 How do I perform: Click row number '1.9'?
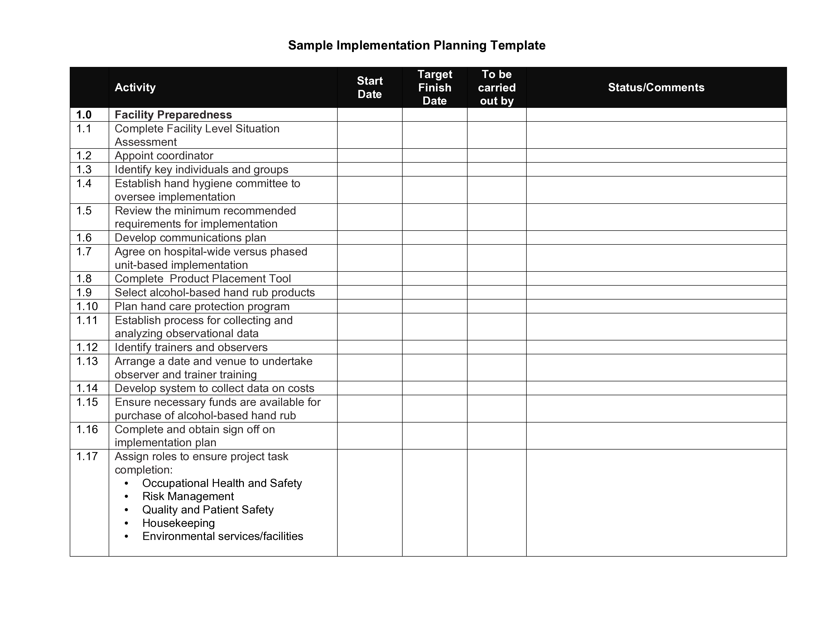[x=84, y=293]
